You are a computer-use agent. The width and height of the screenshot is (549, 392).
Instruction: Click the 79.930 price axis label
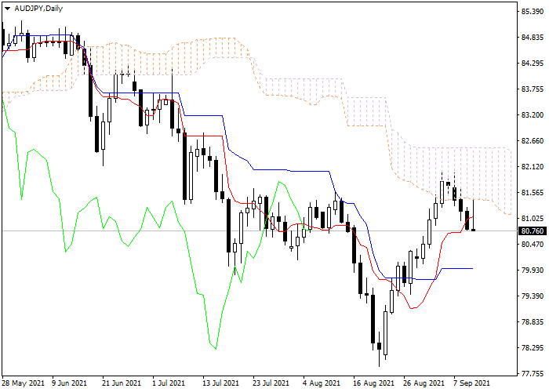(533, 270)
